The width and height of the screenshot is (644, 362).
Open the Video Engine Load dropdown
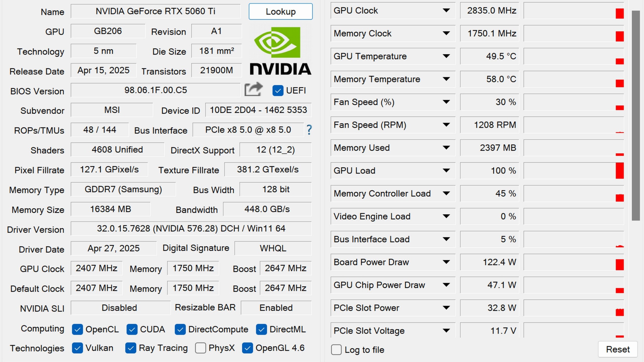pos(446,216)
